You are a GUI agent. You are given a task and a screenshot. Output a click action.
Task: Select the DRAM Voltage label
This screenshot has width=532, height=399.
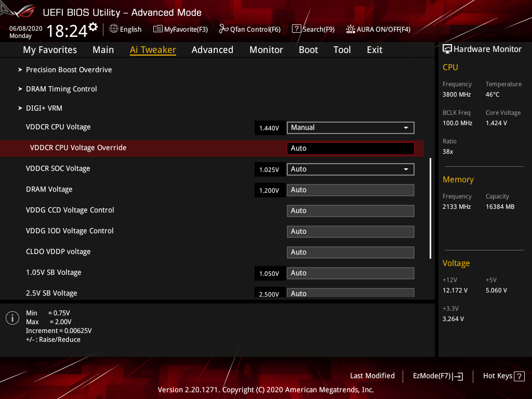click(49, 189)
